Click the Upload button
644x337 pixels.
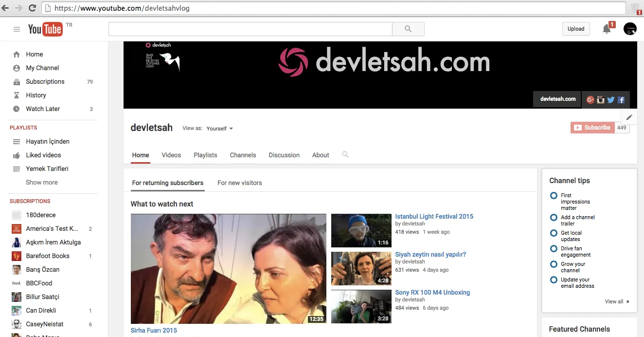click(576, 29)
